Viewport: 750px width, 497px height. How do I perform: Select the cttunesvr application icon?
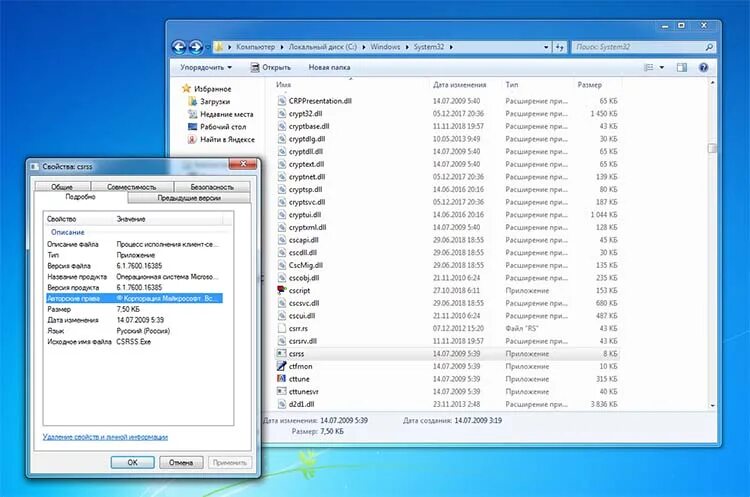click(281, 391)
